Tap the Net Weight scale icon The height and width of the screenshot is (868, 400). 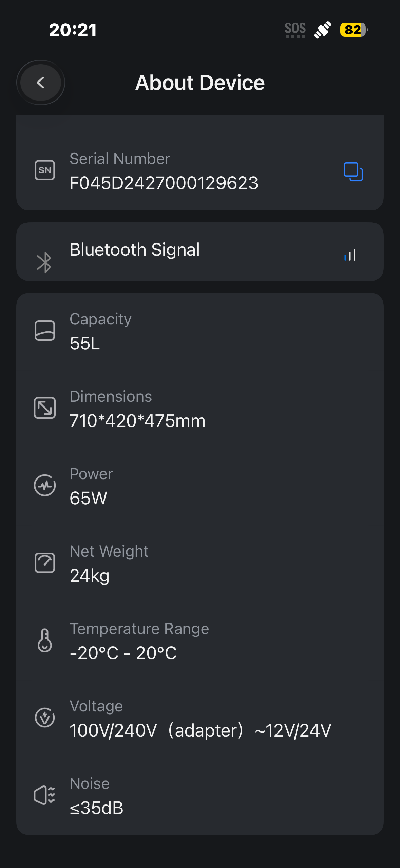point(45,563)
